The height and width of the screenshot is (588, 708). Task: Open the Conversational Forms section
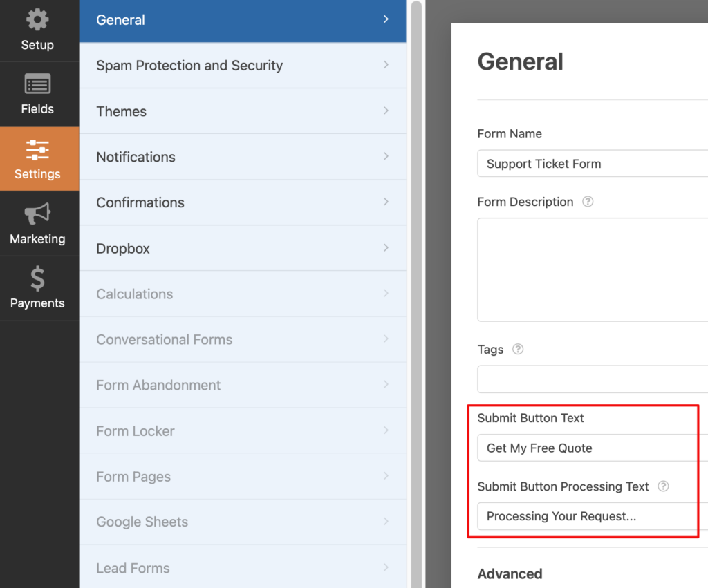coord(243,339)
